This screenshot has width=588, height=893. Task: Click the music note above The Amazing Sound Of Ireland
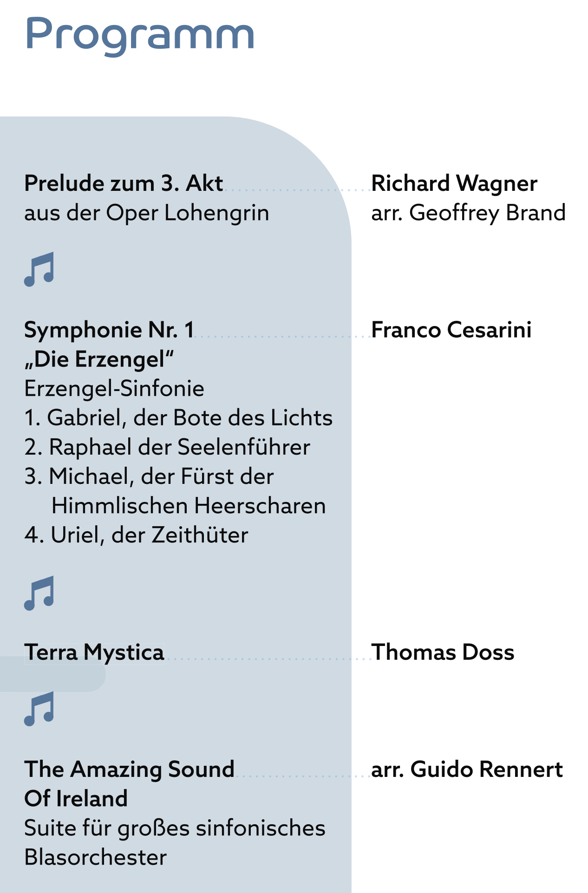point(39,709)
